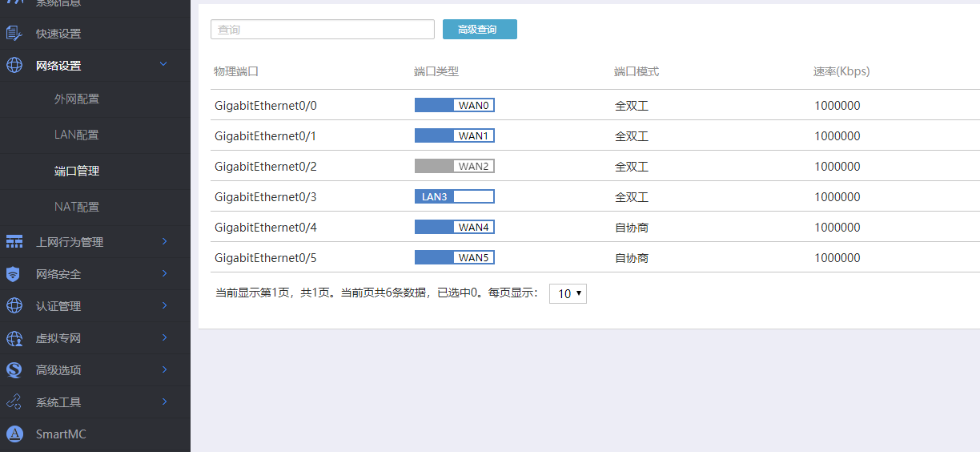Click the 上网行为管理 grid icon

(x=14, y=242)
